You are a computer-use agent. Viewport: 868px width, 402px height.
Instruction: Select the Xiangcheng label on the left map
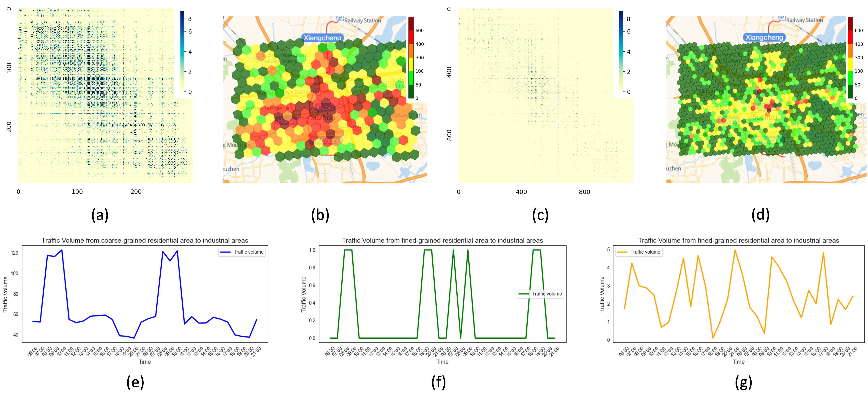pos(322,38)
